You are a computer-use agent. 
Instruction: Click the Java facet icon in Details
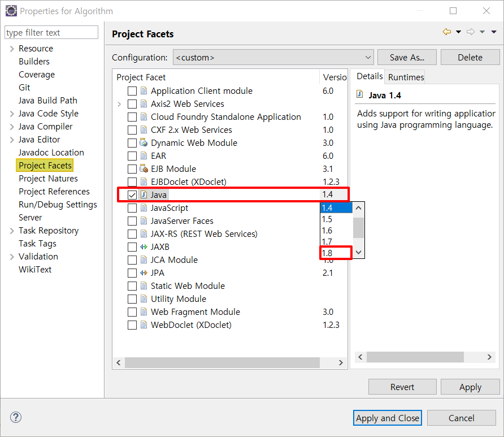(x=360, y=94)
